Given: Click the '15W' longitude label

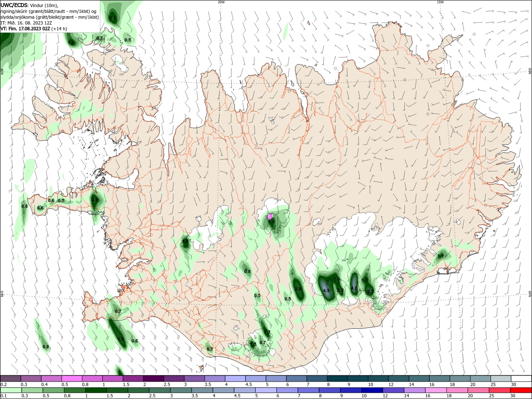Looking at the screenshot, I should [x=440, y=2].
